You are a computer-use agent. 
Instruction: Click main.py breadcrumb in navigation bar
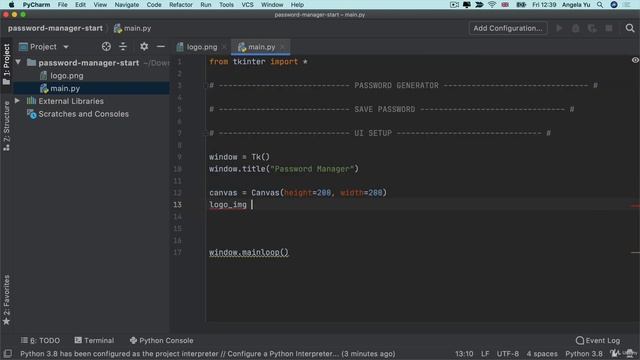tap(133, 28)
